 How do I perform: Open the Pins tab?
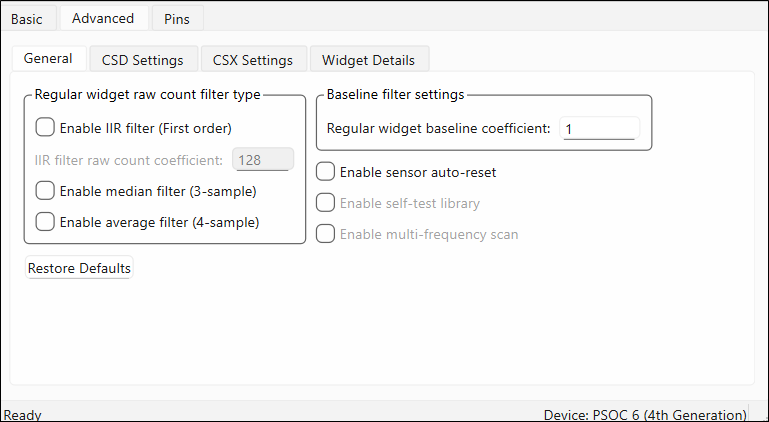(x=176, y=19)
